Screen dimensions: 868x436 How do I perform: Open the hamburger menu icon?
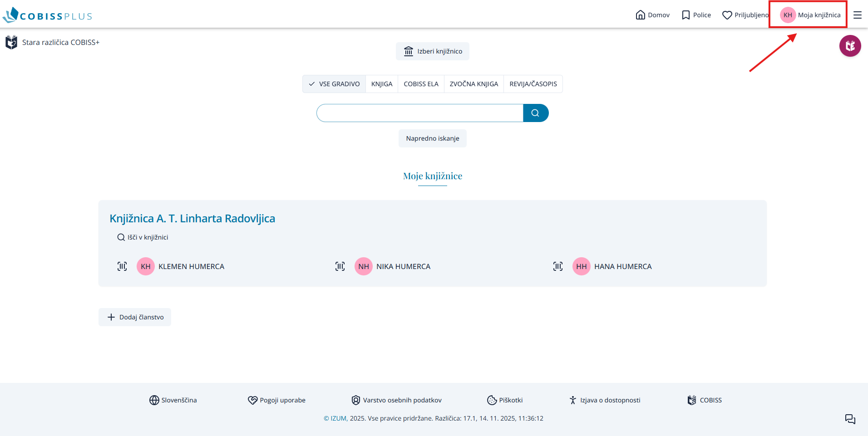point(857,15)
